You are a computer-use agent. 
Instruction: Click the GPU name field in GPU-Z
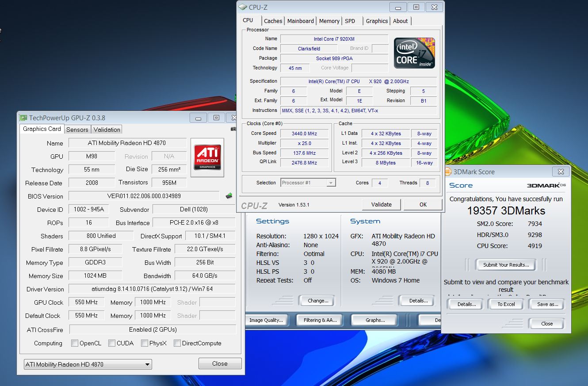click(128, 143)
